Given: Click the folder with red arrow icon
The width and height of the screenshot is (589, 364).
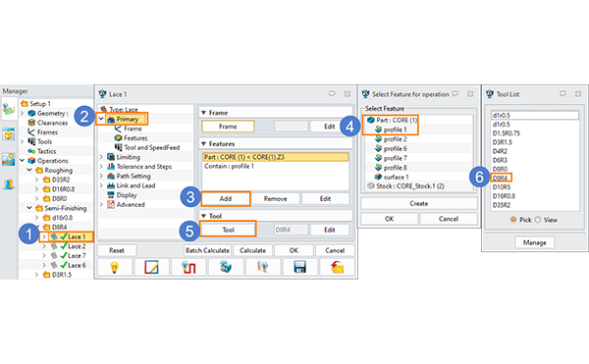Looking at the screenshot, I should (337, 267).
